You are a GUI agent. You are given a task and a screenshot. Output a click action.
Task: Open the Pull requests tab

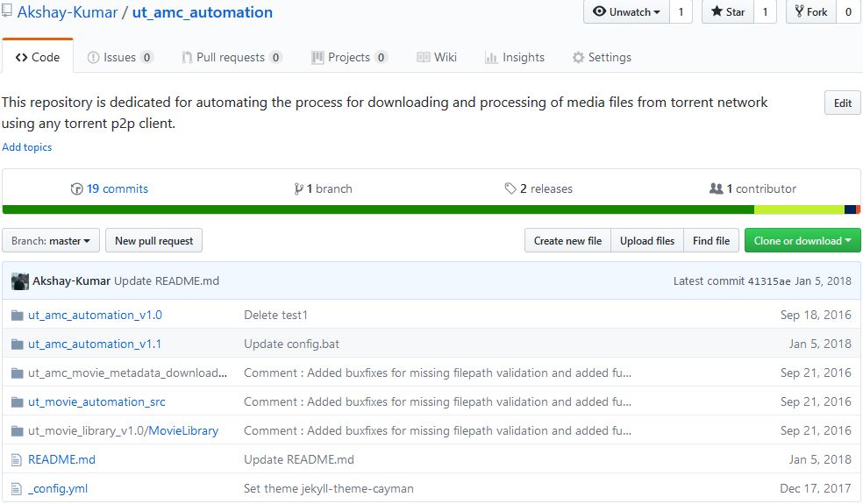[232, 57]
